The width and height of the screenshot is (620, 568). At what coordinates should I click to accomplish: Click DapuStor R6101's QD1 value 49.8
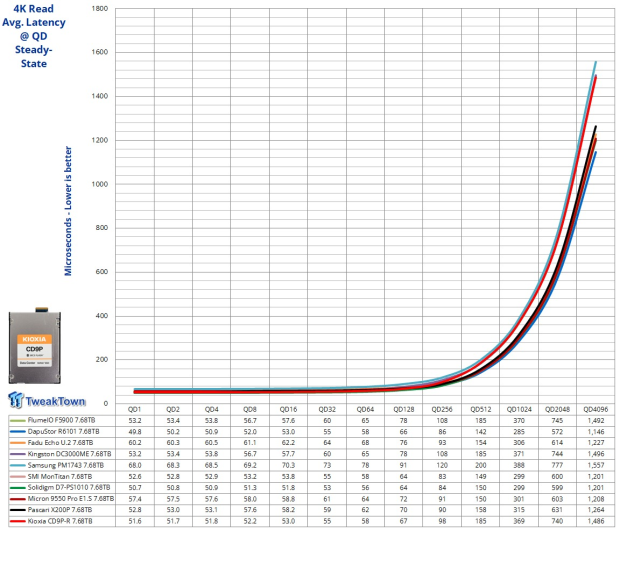135,432
